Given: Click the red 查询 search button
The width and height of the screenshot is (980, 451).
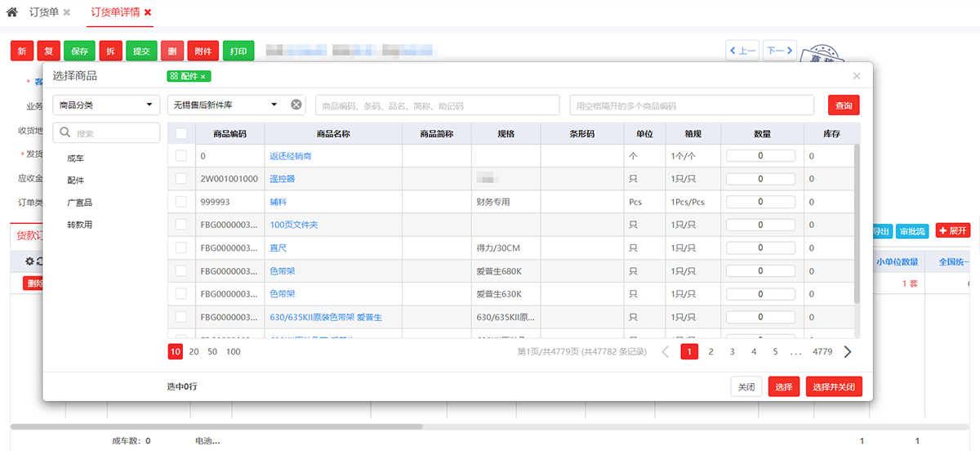Looking at the screenshot, I should click(x=843, y=105).
